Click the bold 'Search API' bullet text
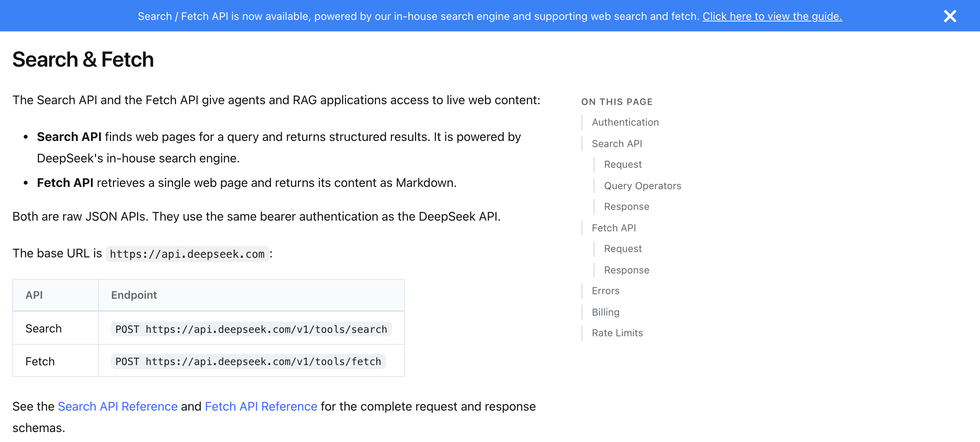The image size is (980, 442). (69, 137)
